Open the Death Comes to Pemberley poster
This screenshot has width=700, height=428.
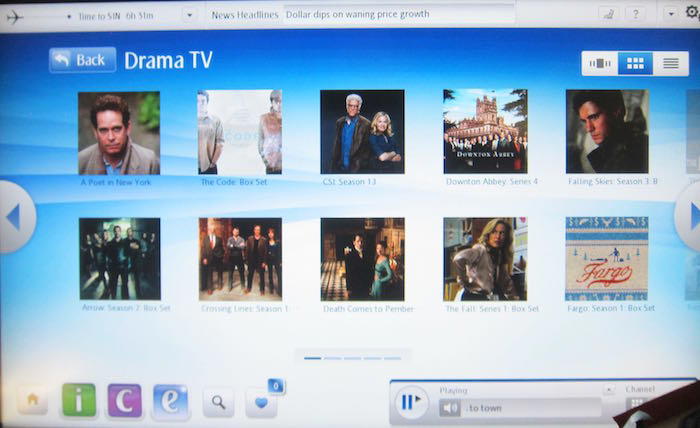[362, 259]
